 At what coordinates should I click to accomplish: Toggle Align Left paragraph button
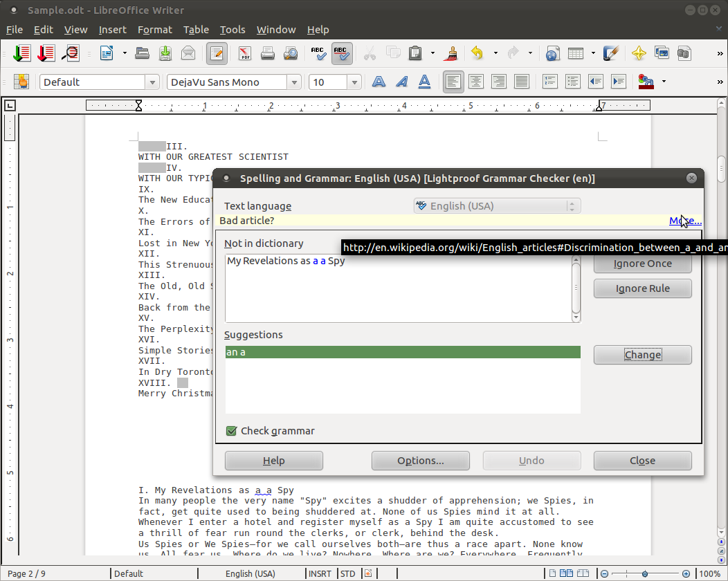pyautogui.click(x=453, y=82)
